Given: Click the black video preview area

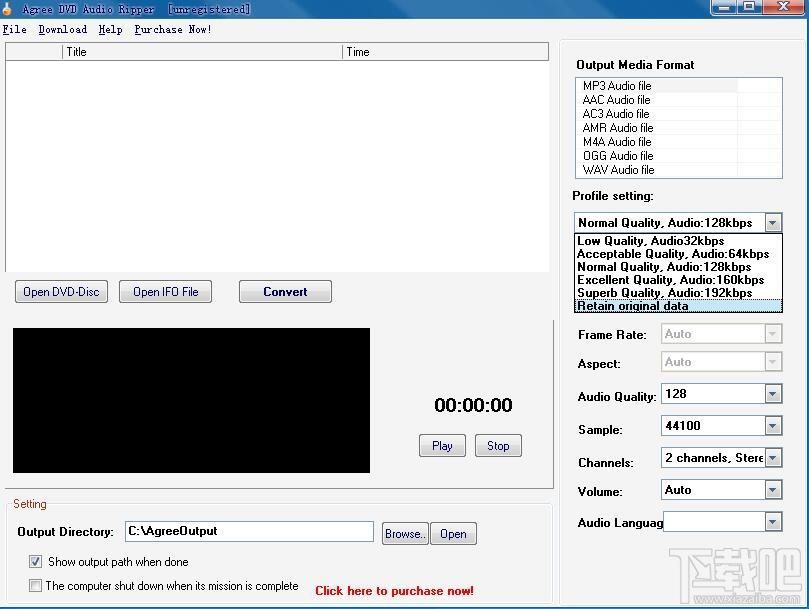Looking at the screenshot, I should click(x=191, y=400).
